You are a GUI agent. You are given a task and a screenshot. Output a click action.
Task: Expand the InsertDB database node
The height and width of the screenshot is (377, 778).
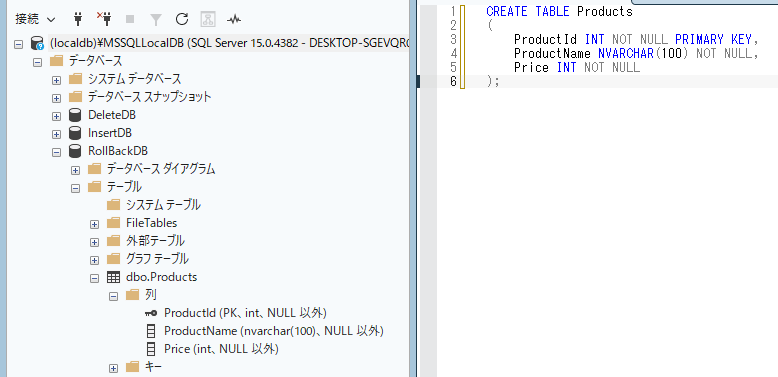pos(56,134)
